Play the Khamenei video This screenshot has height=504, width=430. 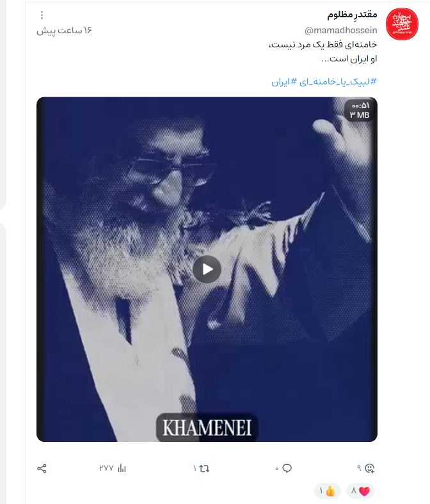point(207,269)
